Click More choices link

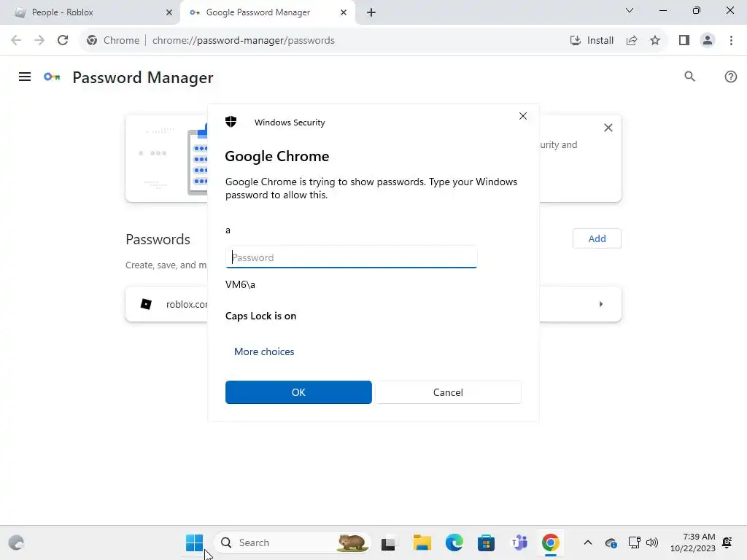click(264, 351)
